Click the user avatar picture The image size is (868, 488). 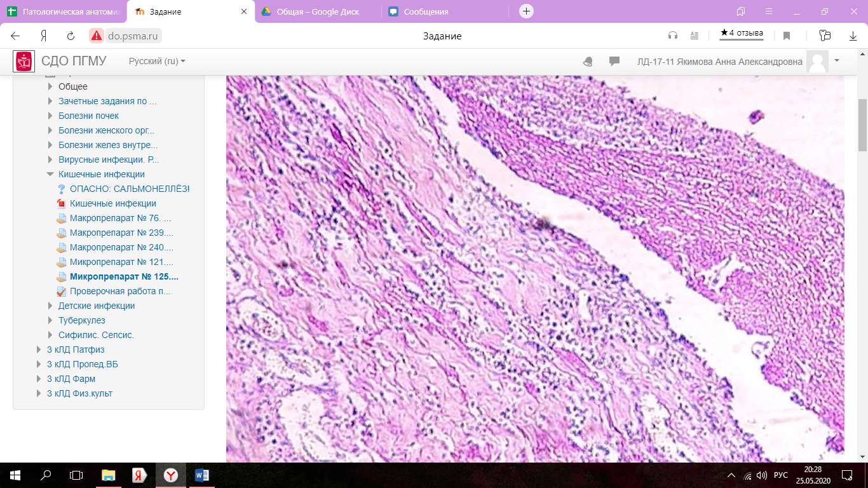[817, 62]
